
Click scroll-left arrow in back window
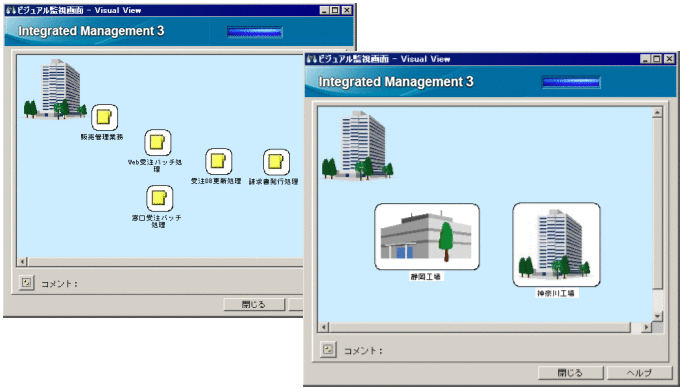[22, 262]
